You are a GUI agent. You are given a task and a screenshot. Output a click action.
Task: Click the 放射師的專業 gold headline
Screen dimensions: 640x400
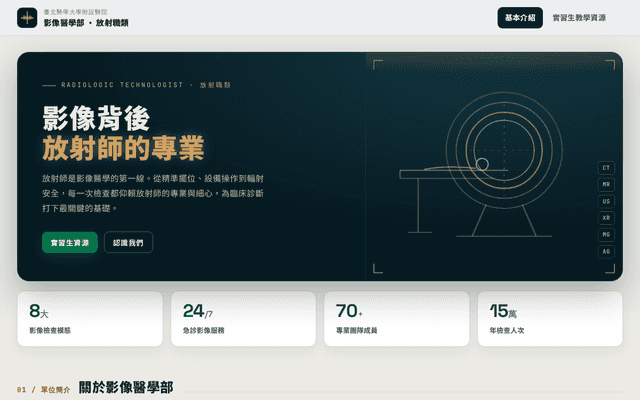pyautogui.click(x=123, y=148)
